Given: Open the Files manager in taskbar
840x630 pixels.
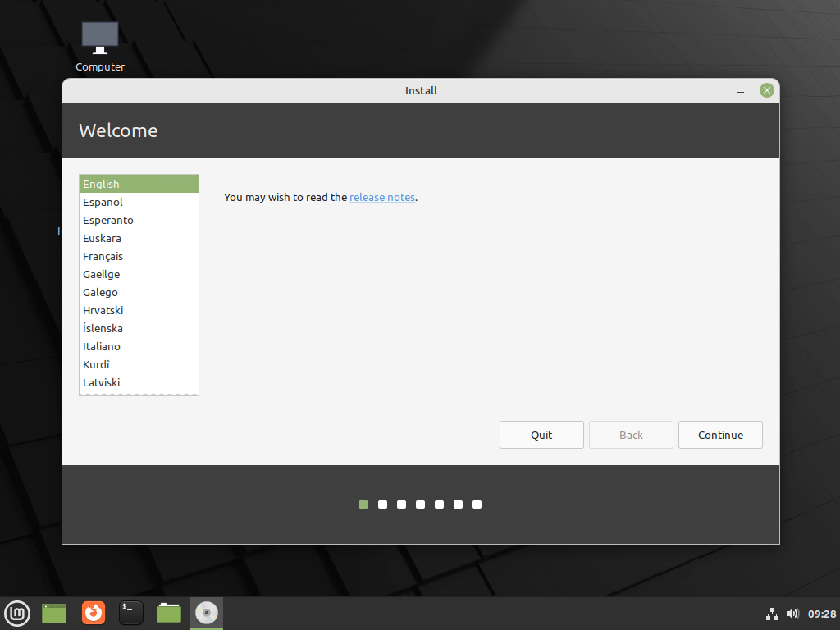Looking at the screenshot, I should click(x=169, y=613).
